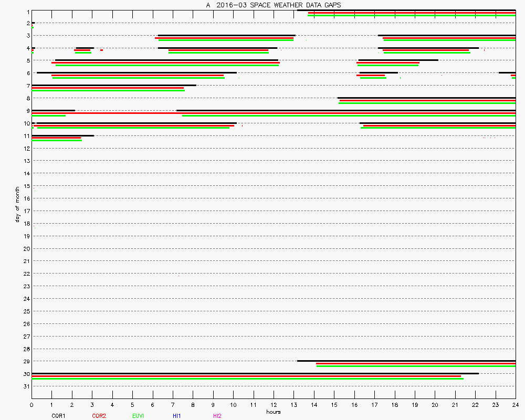Click the 'day of month' y-axis label
Viewport: 525px width, 420px height.
(17, 203)
